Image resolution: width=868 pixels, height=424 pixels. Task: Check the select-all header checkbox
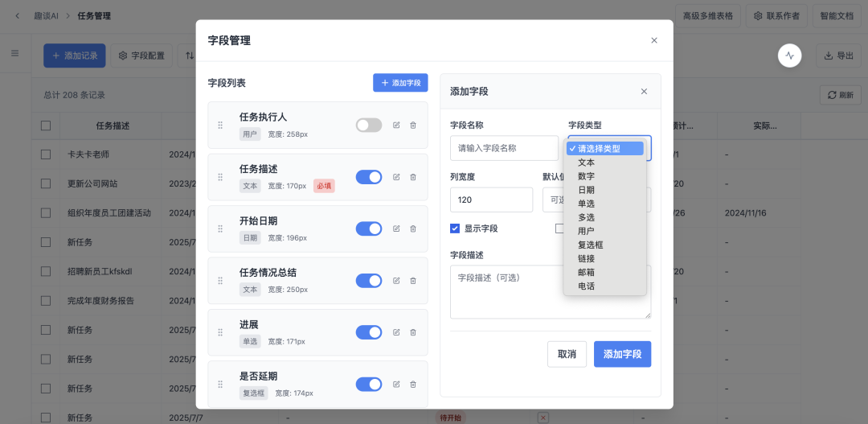pos(46,126)
